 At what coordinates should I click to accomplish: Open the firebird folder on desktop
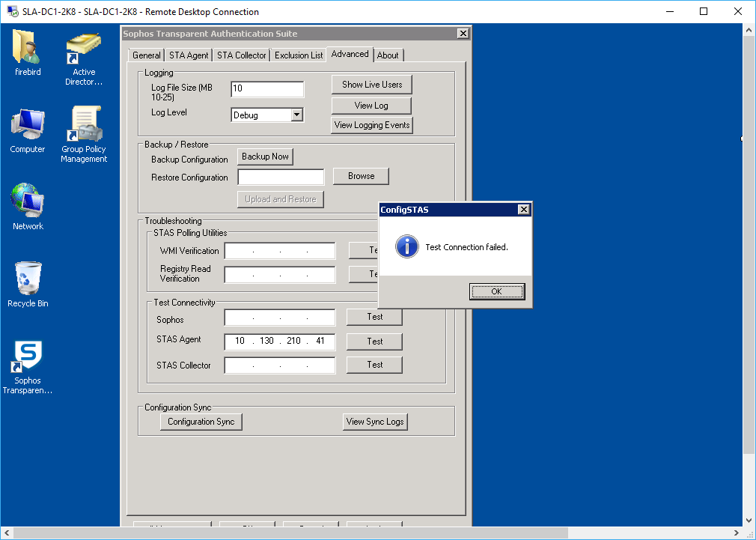point(28,52)
